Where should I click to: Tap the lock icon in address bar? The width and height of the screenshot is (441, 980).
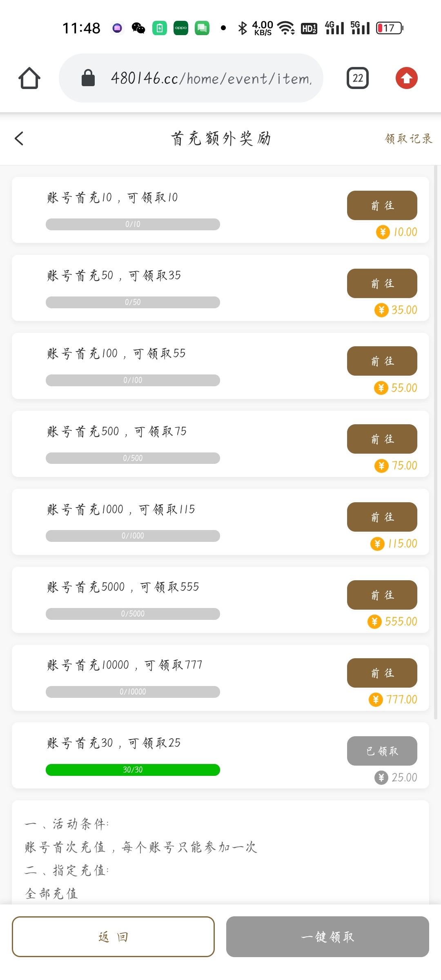click(88, 78)
